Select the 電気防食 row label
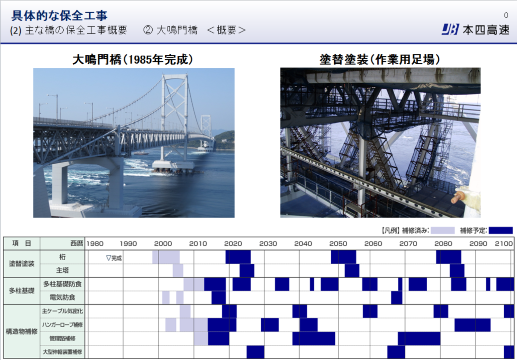 62,297
